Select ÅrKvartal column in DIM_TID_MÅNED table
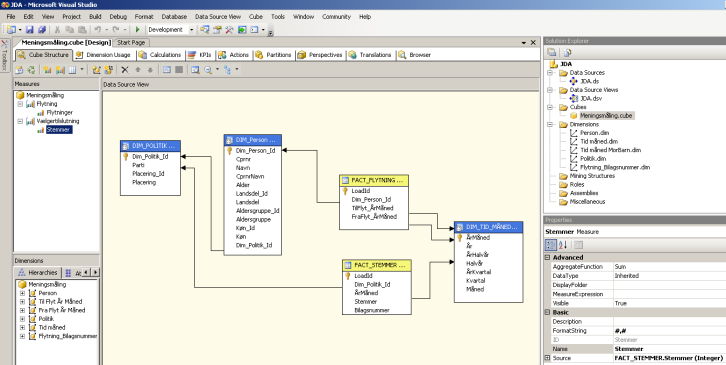The height and width of the screenshot is (365, 726). click(x=479, y=272)
